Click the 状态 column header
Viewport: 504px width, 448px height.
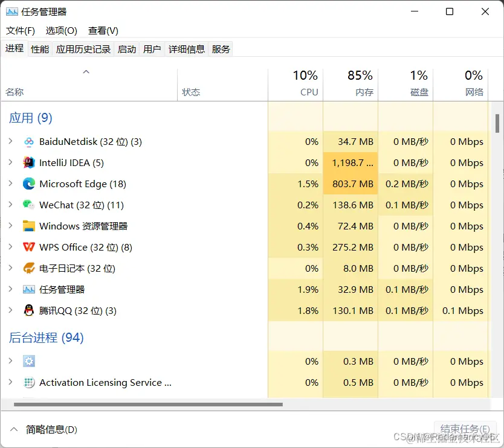click(222, 85)
